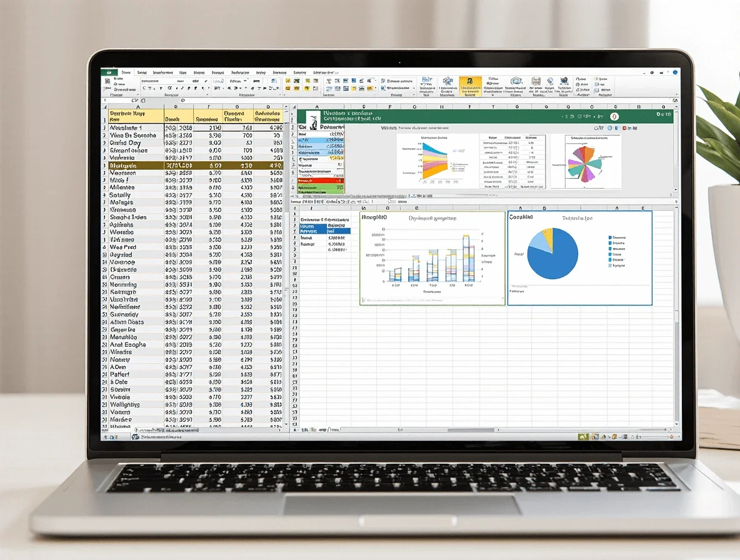The width and height of the screenshot is (740, 560).
Task: Select the pie chart on the worksheet
Action: [580, 257]
